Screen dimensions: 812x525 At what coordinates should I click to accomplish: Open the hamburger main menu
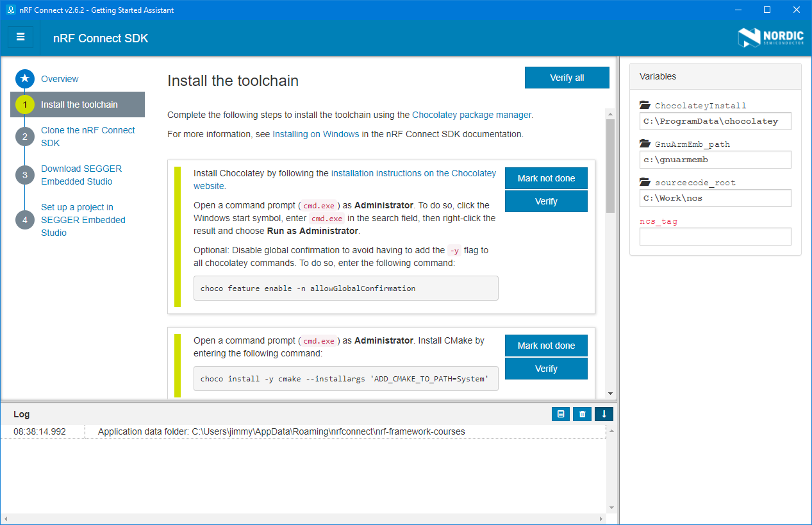(21, 37)
